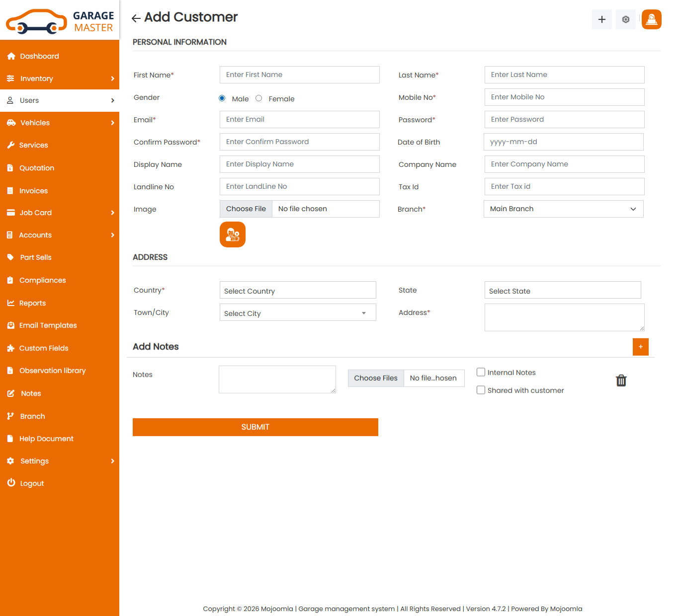Select the Female gender radio button
The image size is (679, 616).
[258, 98]
